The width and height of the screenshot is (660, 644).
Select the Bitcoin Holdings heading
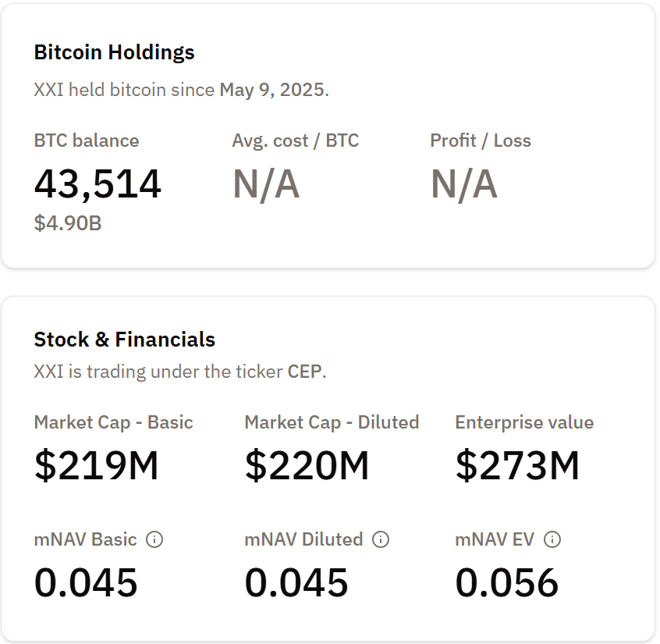pos(114,52)
